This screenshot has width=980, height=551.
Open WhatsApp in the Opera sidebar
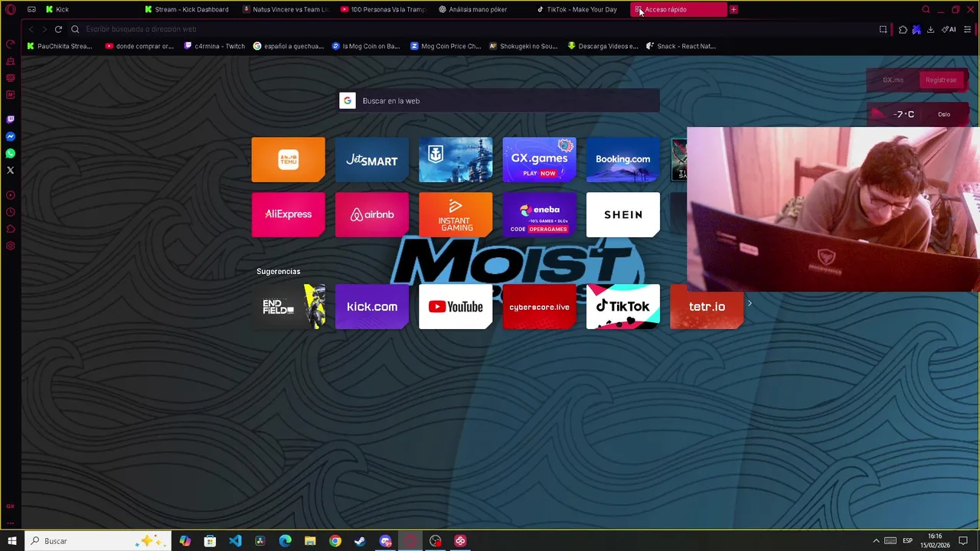click(11, 153)
